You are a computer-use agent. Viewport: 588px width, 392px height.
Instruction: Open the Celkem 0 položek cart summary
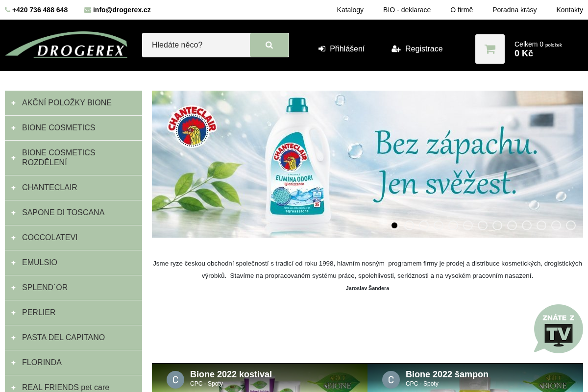pos(538,44)
